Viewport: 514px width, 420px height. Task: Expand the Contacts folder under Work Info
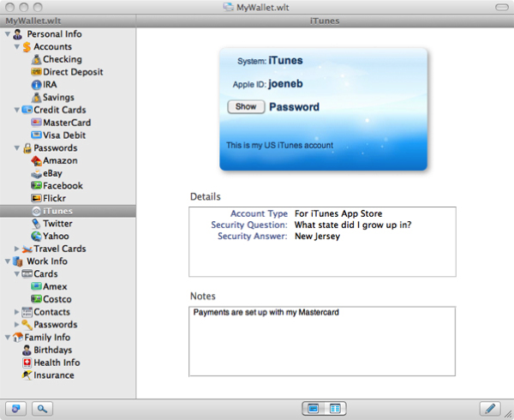tap(17, 312)
